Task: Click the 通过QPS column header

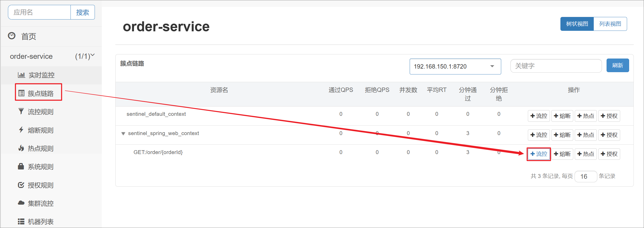Action: tap(341, 90)
